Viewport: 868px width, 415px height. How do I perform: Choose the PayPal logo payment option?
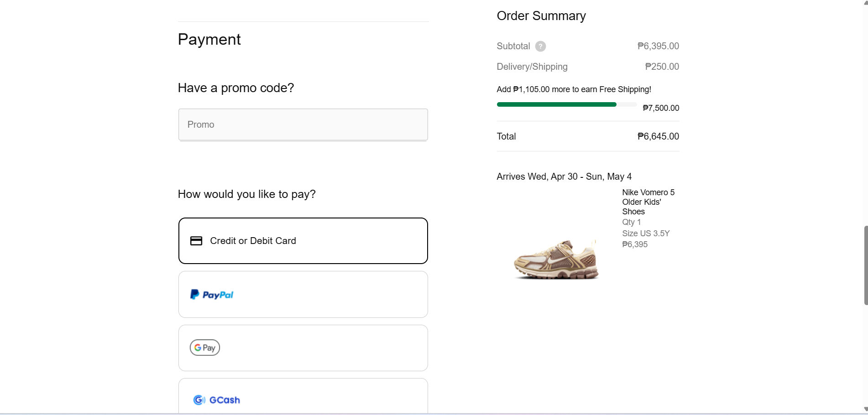coord(212,295)
